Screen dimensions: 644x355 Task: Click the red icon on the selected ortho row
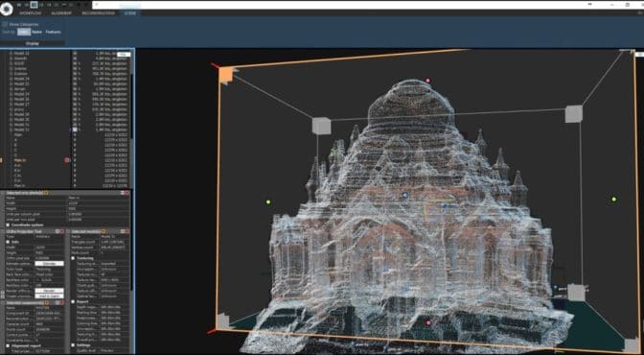(67, 160)
